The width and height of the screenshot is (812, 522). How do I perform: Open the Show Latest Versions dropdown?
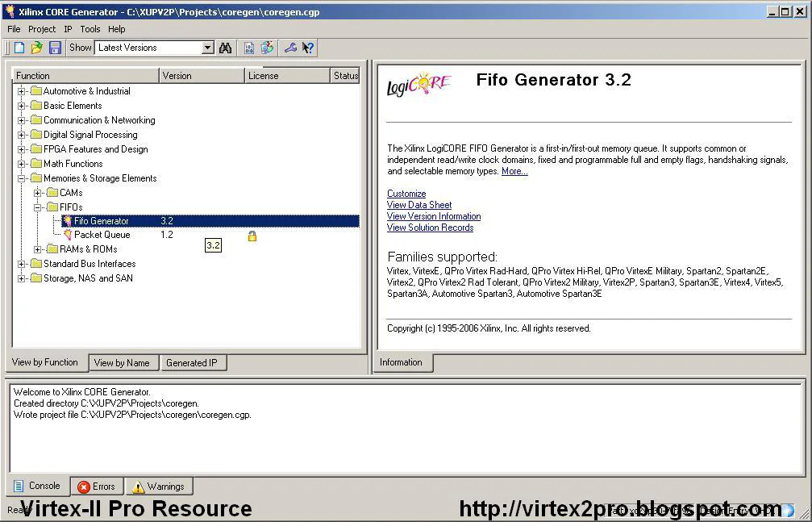207,48
